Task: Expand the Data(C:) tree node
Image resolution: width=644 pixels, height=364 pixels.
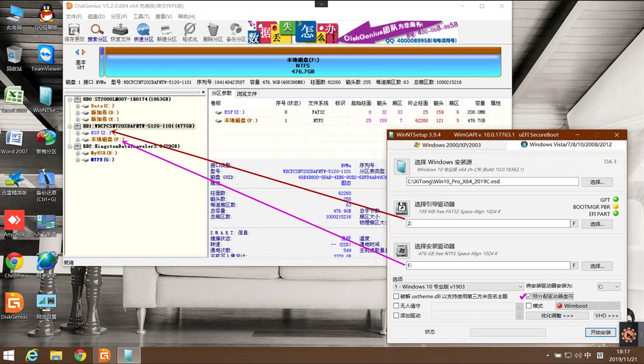Action: click(78, 106)
